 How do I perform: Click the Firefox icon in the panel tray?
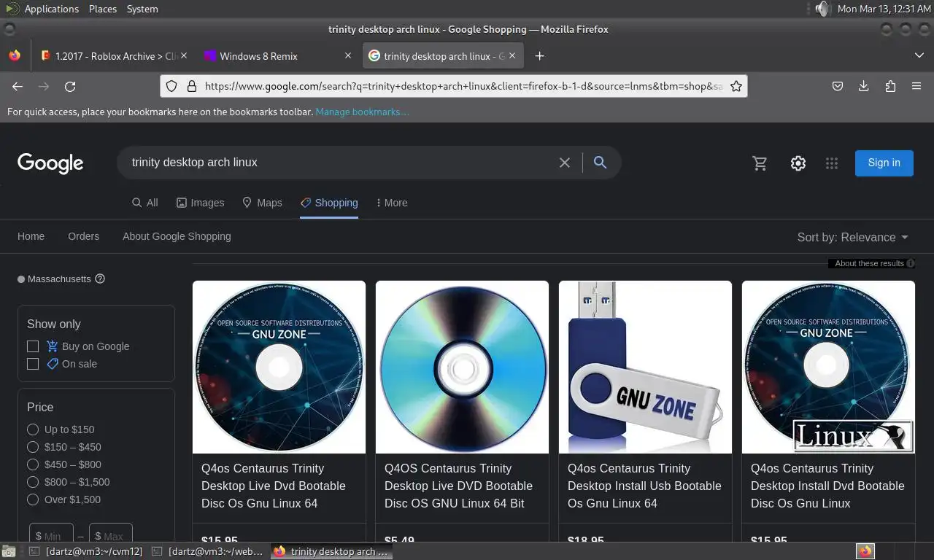pos(865,551)
